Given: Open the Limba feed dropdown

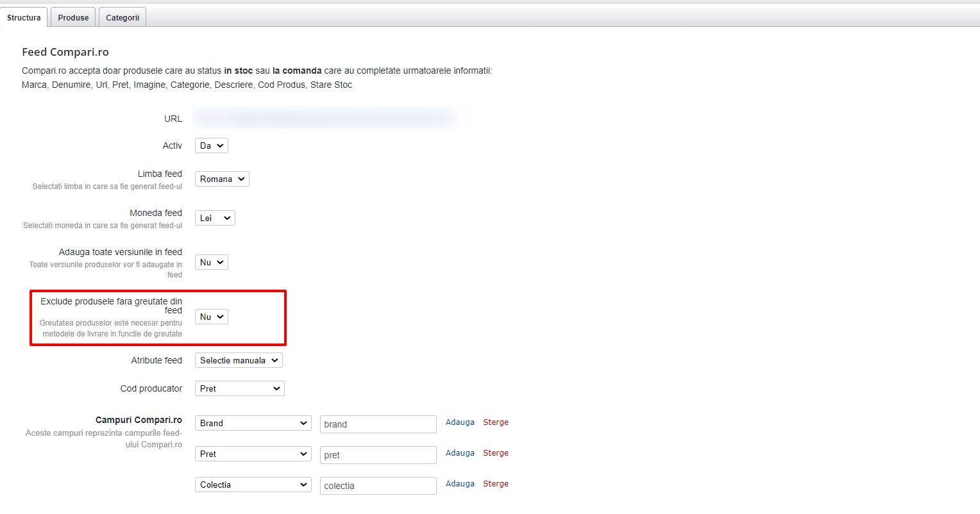Looking at the screenshot, I should click(222, 179).
